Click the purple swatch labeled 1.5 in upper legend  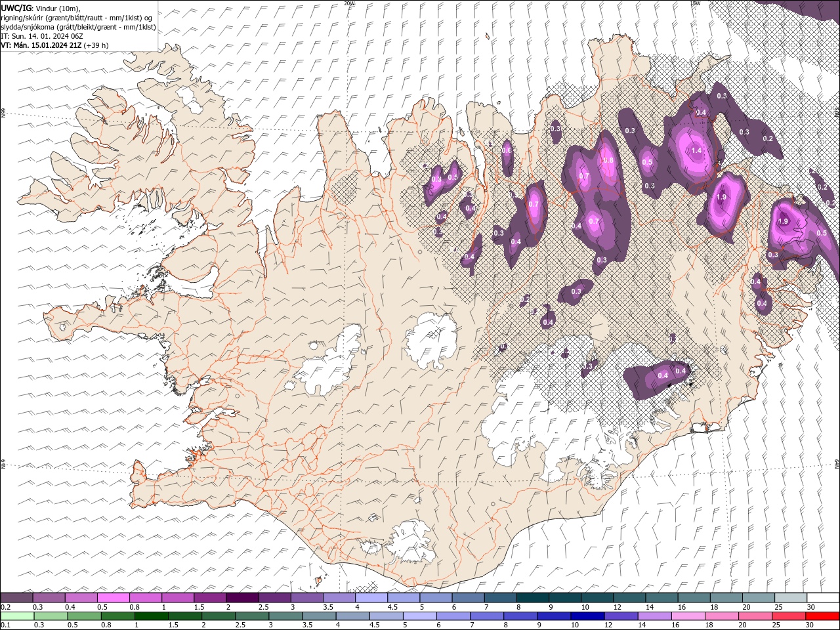click(210, 598)
